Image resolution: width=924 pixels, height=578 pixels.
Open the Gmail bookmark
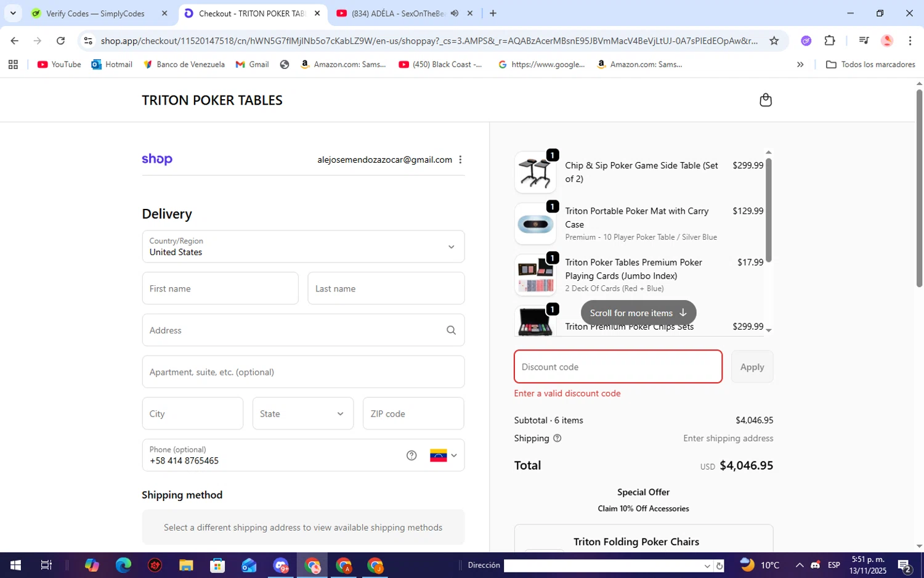tap(253, 64)
